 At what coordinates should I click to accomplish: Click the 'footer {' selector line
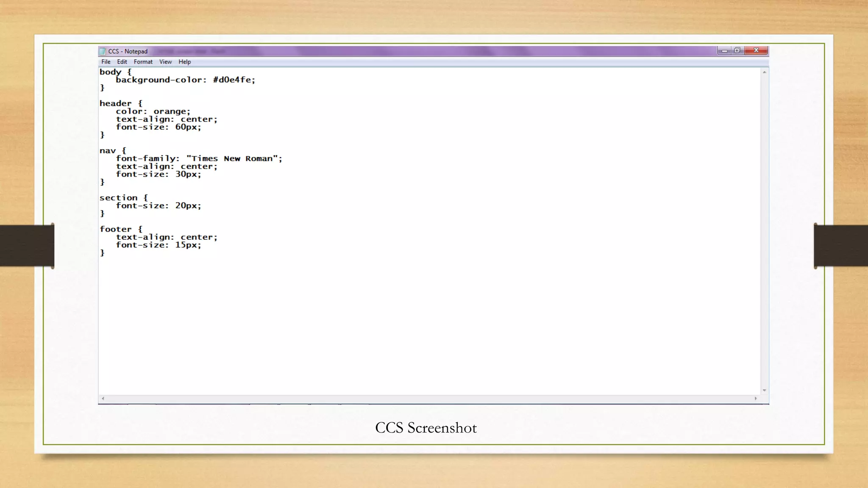tap(121, 229)
